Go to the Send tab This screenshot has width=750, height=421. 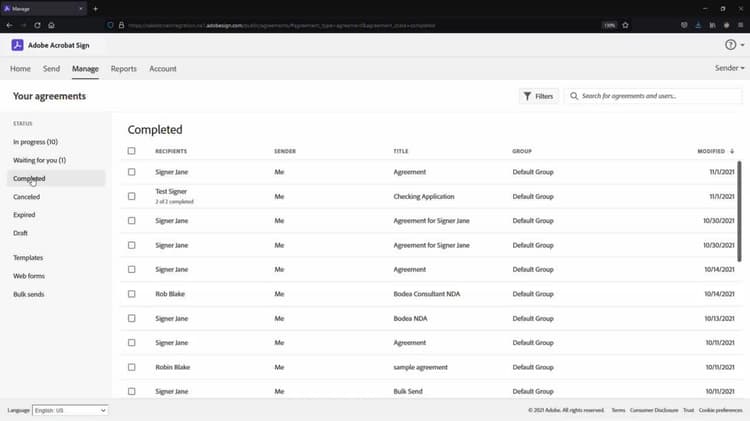51,68
